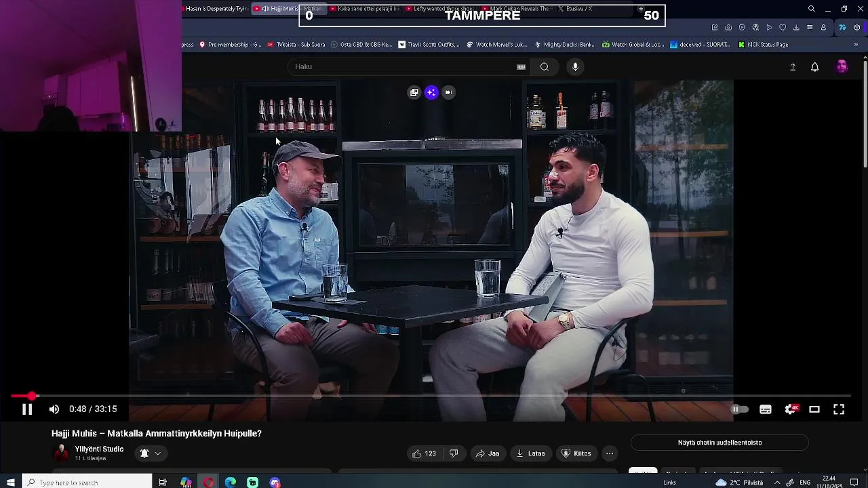The height and width of the screenshot is (488, 868).
Task: Dislike the video
Action: pos(454,453)
